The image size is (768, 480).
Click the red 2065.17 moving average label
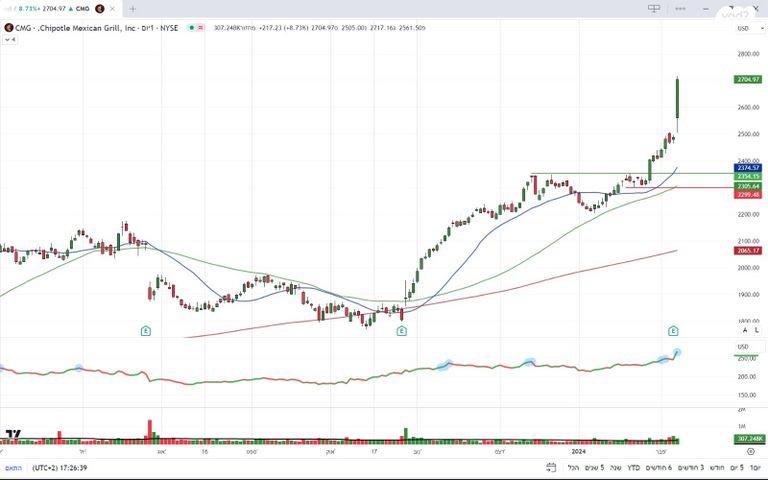click(747, 251)
